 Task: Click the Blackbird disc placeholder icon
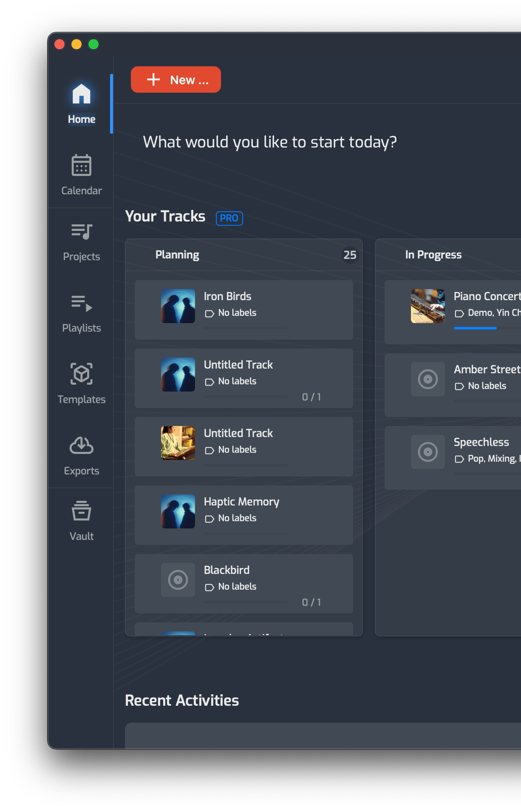[x=178, y=580]
